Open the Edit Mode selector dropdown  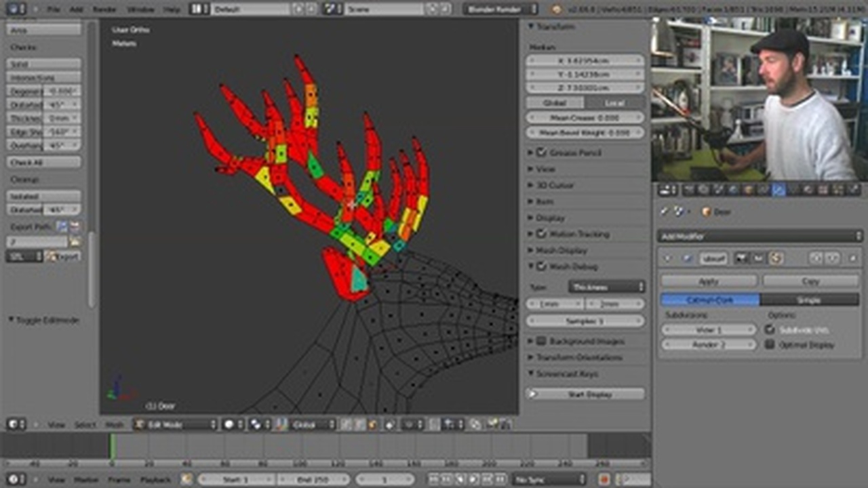(x=176, y=424)
